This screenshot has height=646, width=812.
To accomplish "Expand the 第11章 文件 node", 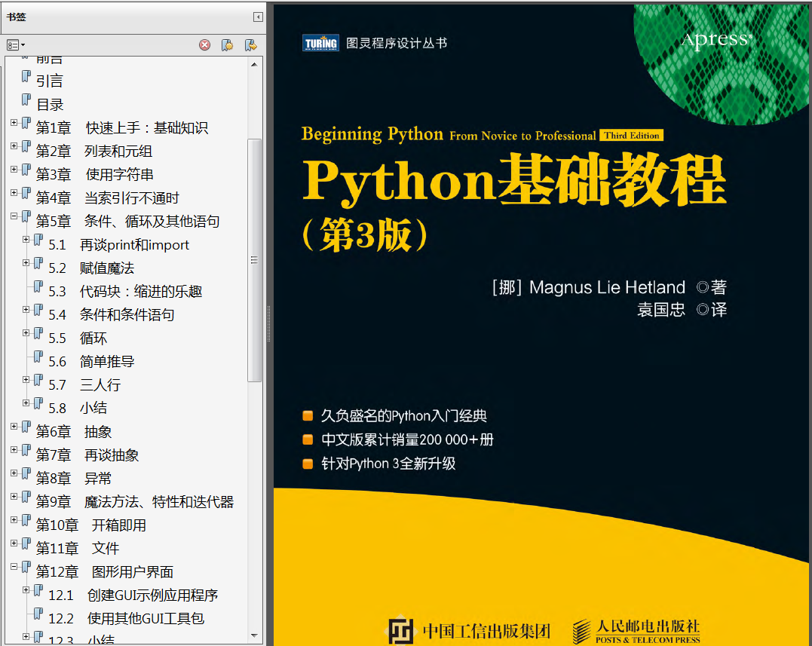I will pos(14,543).
